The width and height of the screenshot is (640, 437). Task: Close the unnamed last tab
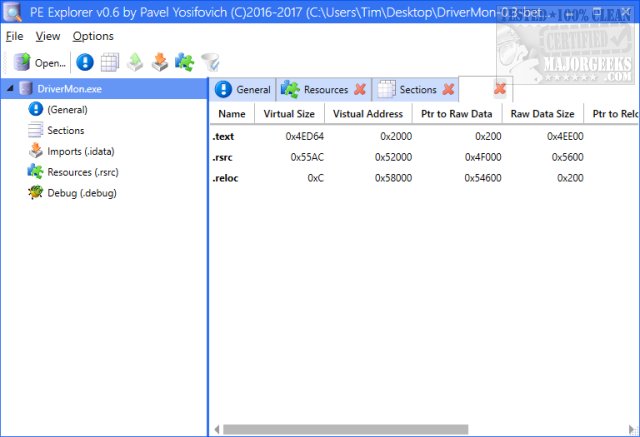coord(500,89)
